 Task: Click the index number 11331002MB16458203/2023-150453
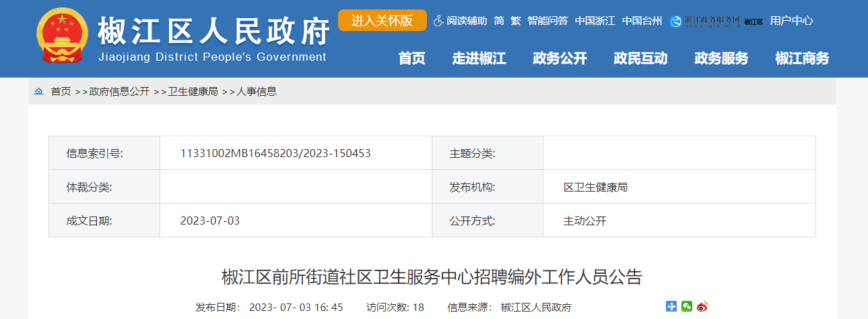[x=275, y=153]
